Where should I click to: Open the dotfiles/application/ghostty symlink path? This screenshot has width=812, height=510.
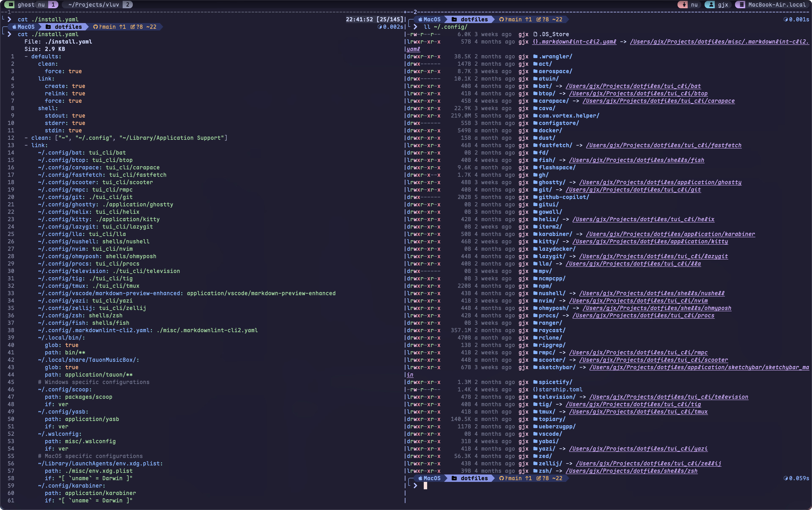(x=660, y=182)
